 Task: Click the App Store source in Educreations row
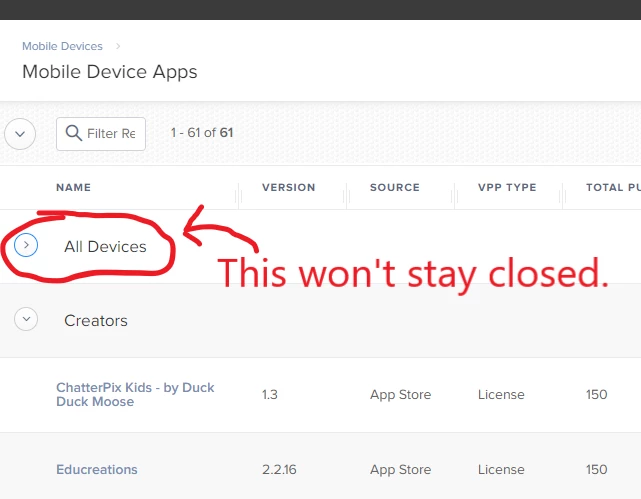click(401, 470)
